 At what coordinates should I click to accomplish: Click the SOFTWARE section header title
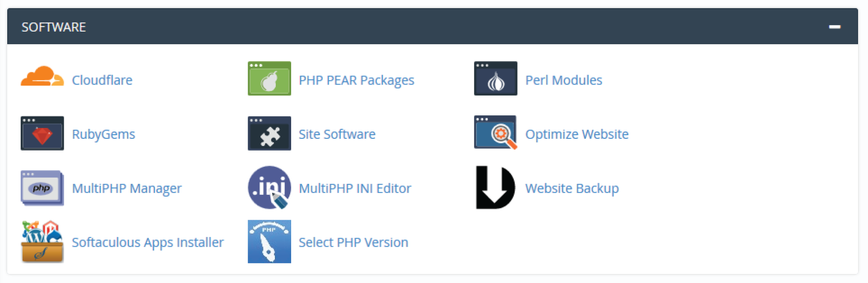coord(54,27)
